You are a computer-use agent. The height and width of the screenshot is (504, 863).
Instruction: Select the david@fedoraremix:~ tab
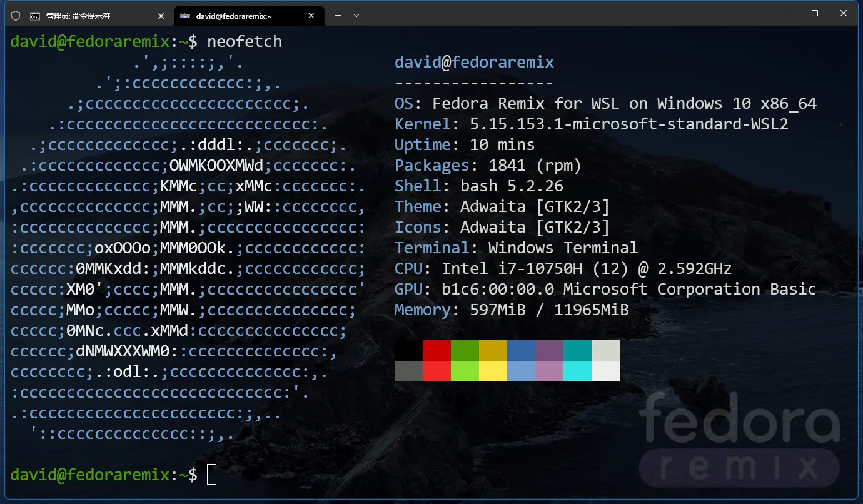tap(248, 16)
